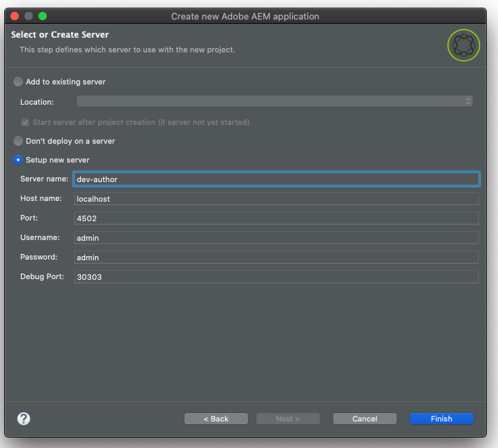Select the Username input field

[277, 238]
